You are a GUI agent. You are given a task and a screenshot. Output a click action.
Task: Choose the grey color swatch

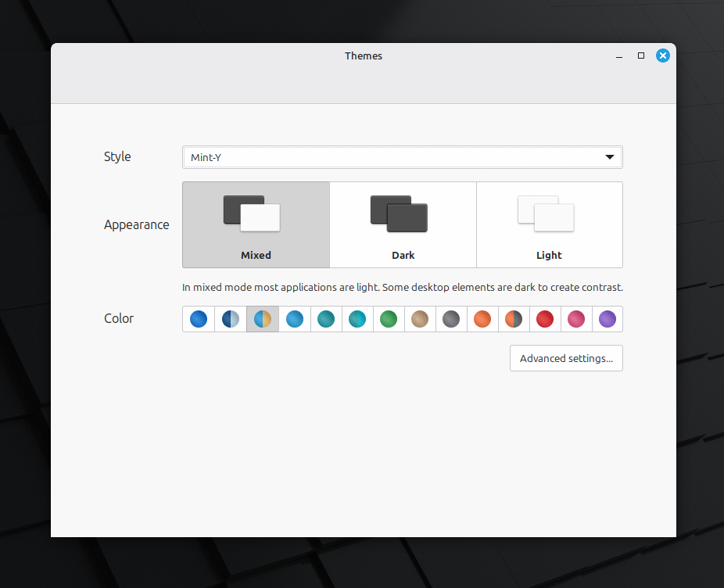451,319
